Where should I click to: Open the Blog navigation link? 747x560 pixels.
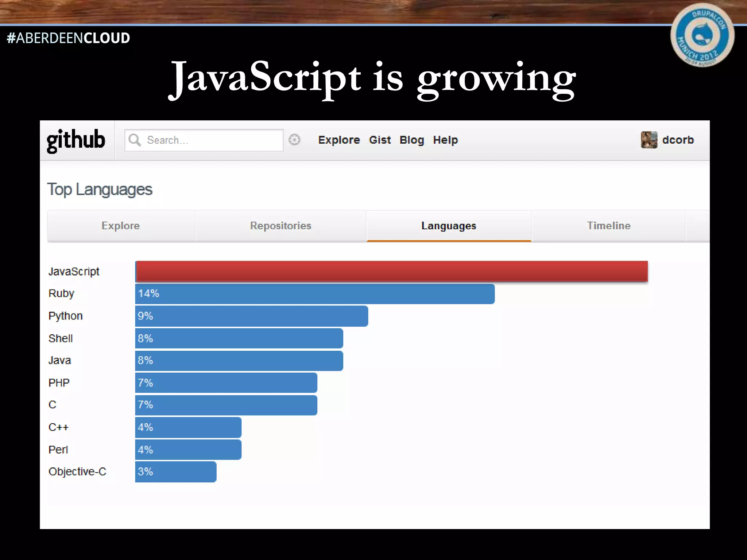click(412, 140)
